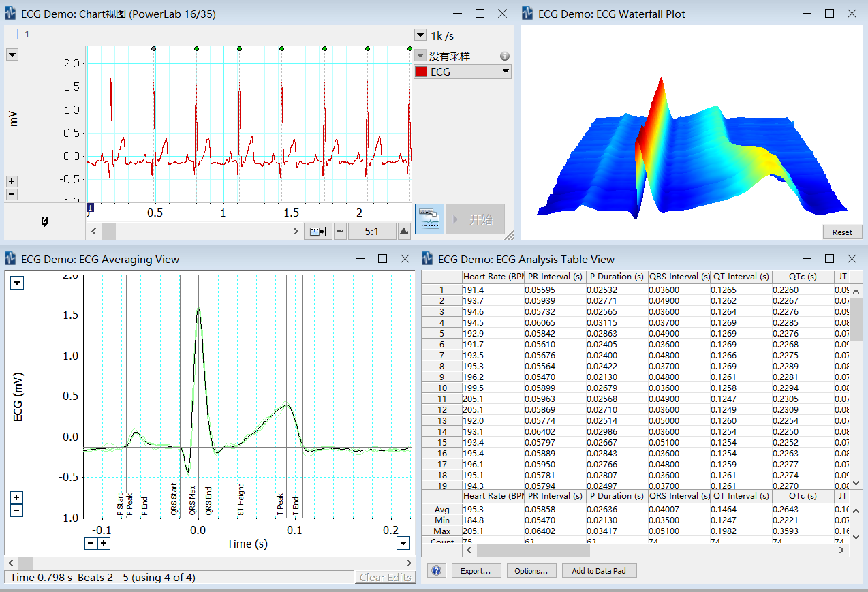The image size is (868, 592).
Task: Zoom out vertical axis in Averaging View
Action: [17, 510]
